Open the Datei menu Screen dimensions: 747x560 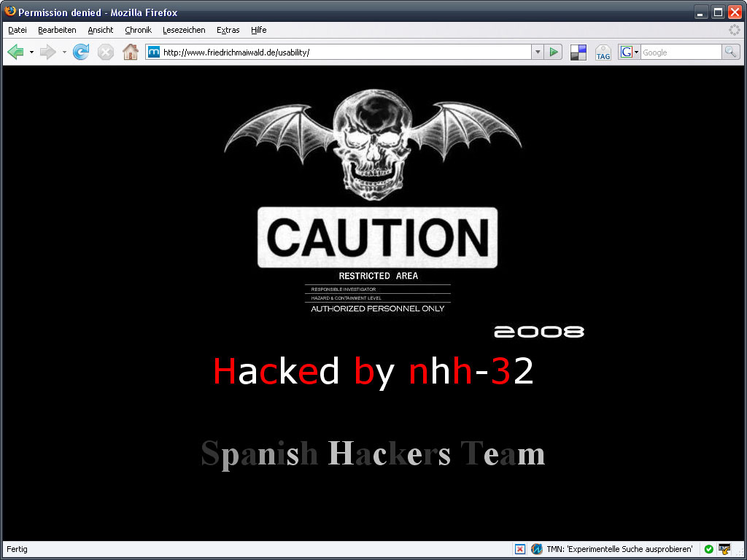[x=18, y=30]
